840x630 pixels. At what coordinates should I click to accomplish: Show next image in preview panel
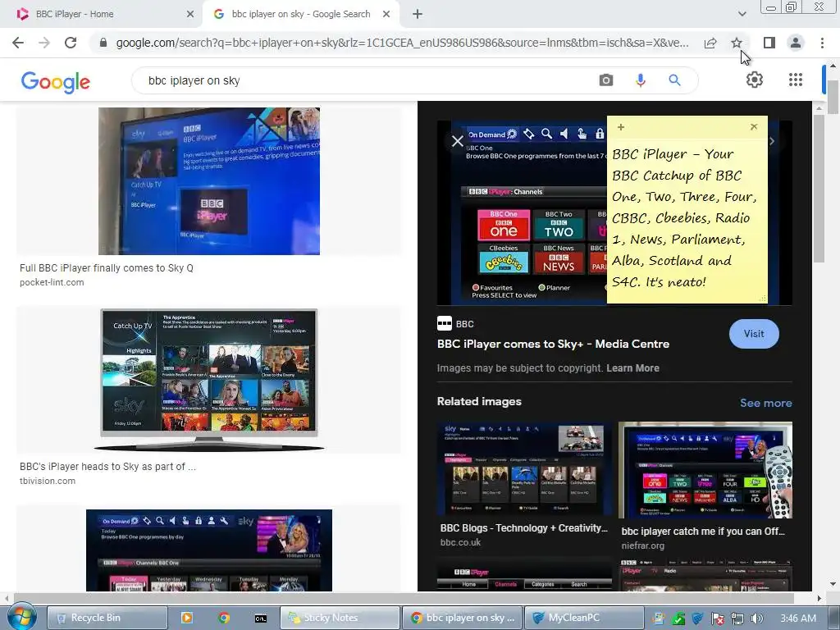(772, 141)
